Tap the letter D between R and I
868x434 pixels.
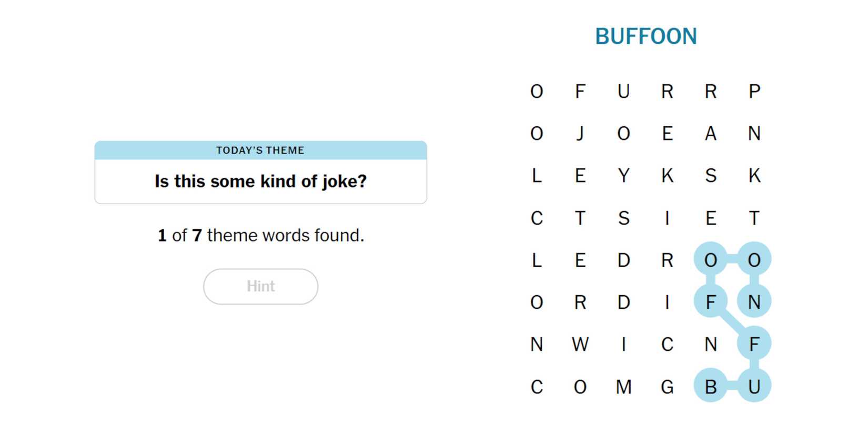point(623,302)
